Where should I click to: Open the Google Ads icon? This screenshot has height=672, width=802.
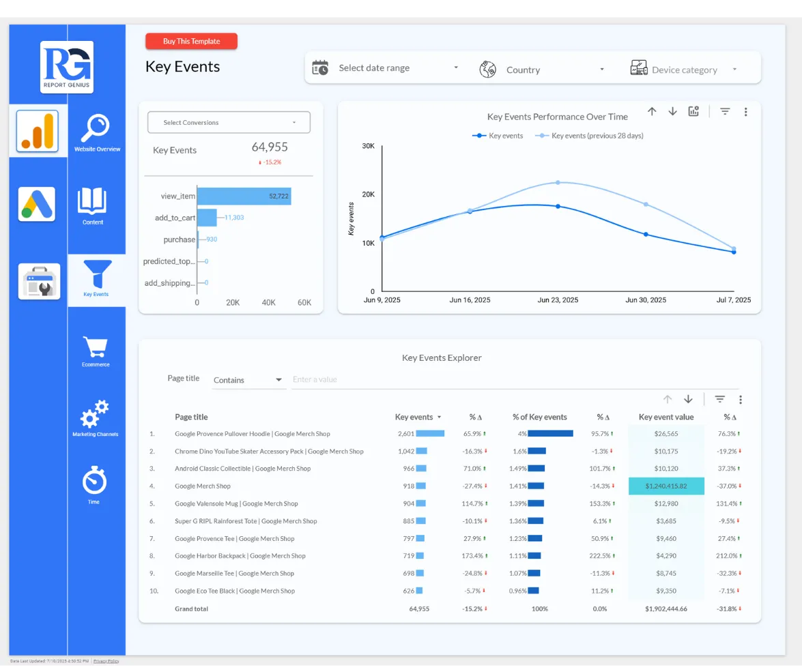tap(37, 203)
